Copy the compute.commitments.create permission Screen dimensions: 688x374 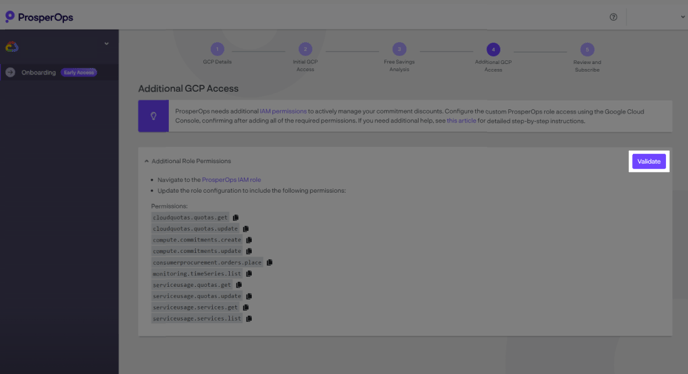pyautogui.click(x=249, y=240)
